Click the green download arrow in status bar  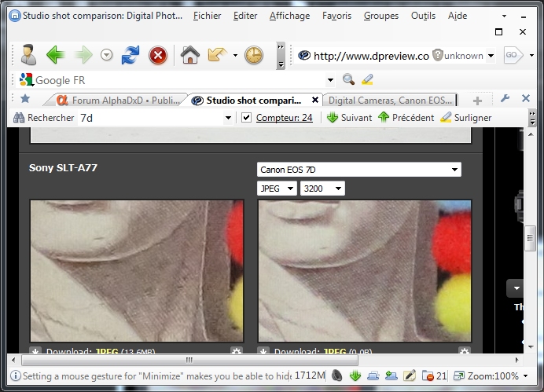click(x=355, y=376)
